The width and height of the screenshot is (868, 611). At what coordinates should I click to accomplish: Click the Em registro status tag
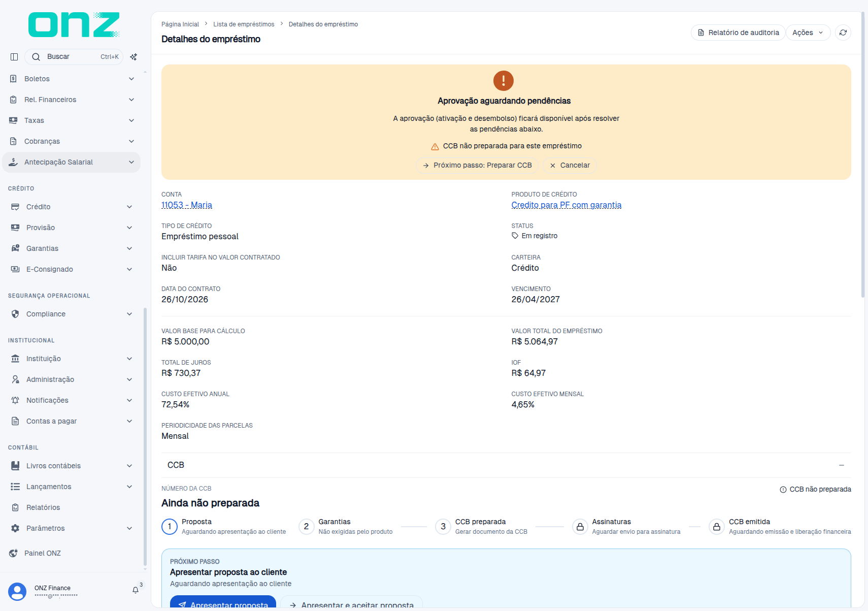click(535, 236)
